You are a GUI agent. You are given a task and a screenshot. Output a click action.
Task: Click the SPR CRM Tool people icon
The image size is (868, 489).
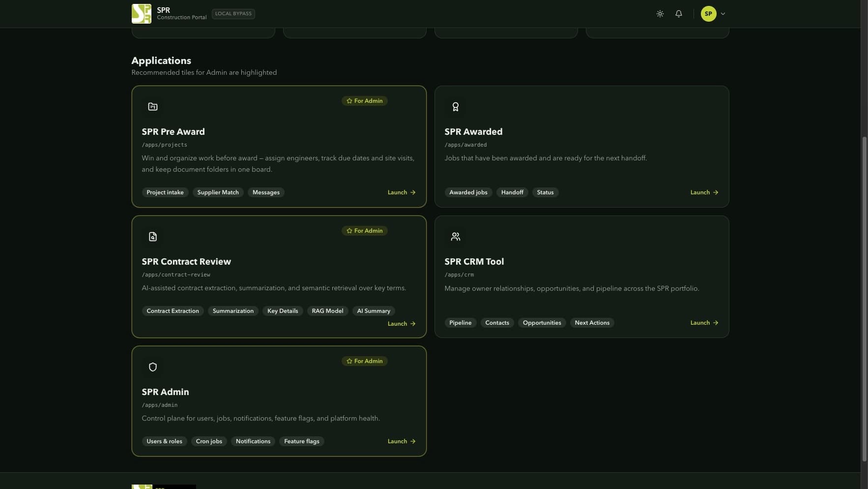pos(456,237)
